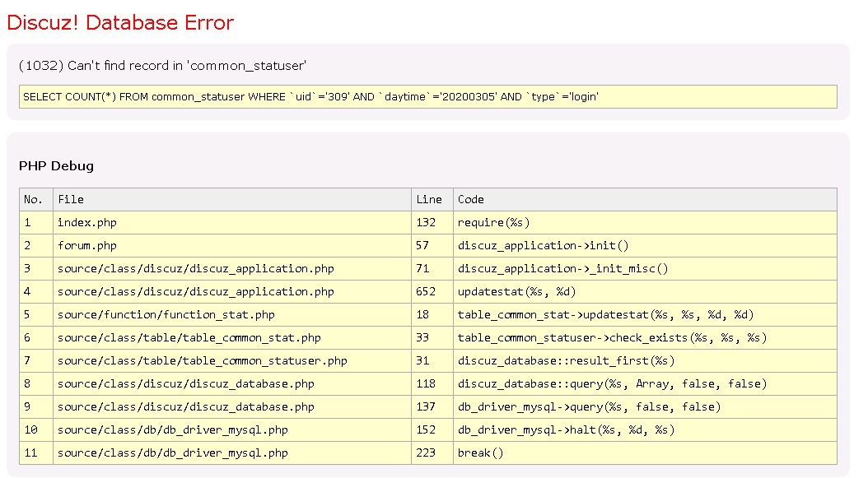Select row 4 discuz_application.php file cell

pyautogui.click(x=232, y=291)
